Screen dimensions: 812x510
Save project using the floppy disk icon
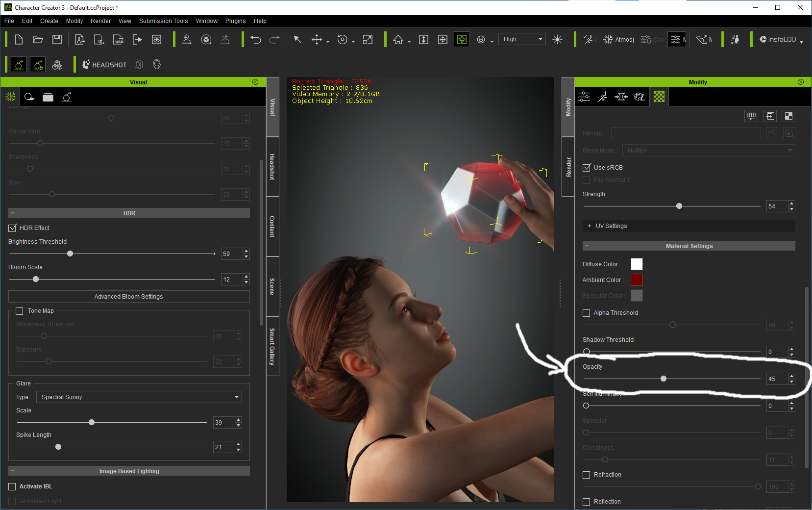57,40
